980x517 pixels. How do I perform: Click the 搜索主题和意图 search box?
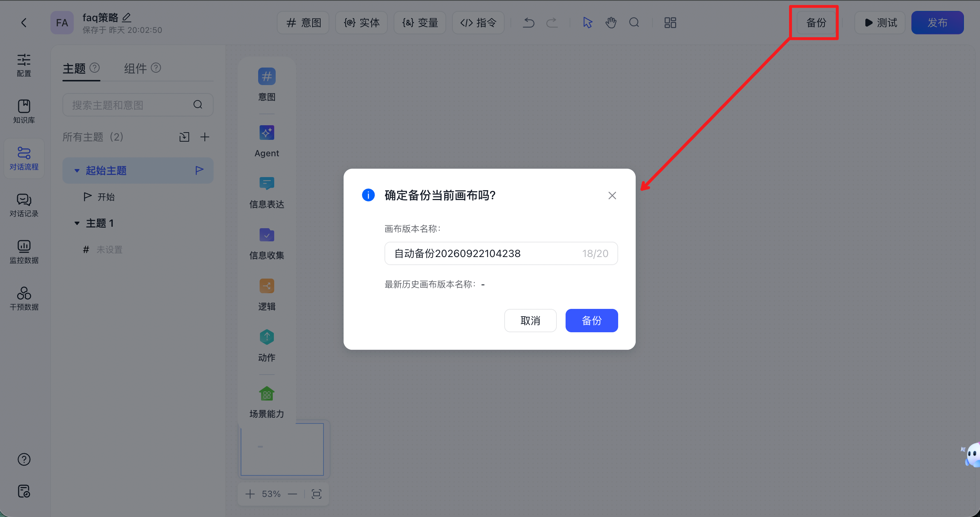[138, 105]
